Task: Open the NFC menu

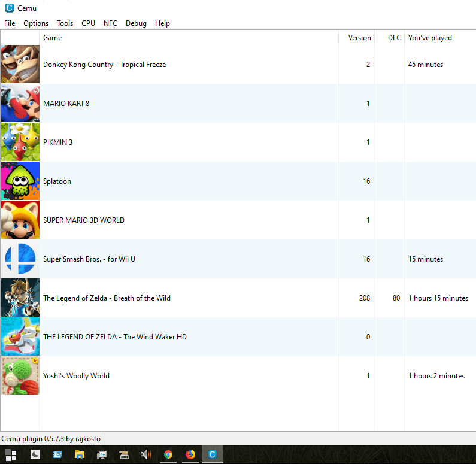Action: coord(110,23)
